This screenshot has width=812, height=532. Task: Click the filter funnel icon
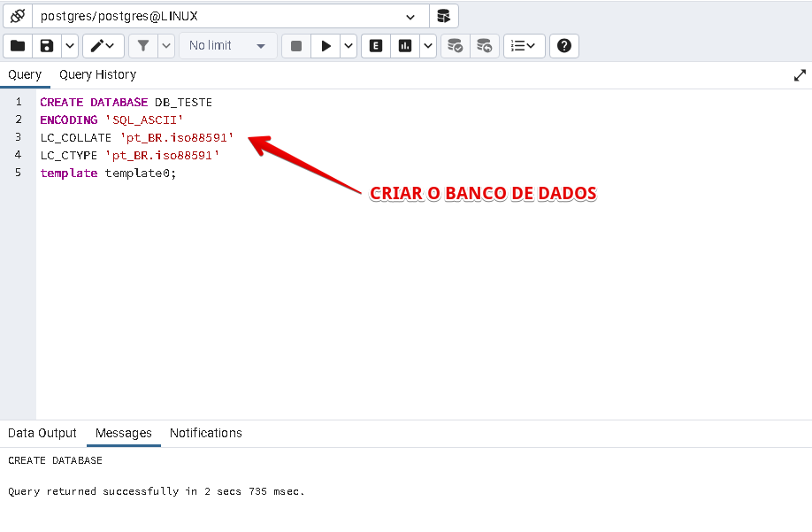click(143, 46)
